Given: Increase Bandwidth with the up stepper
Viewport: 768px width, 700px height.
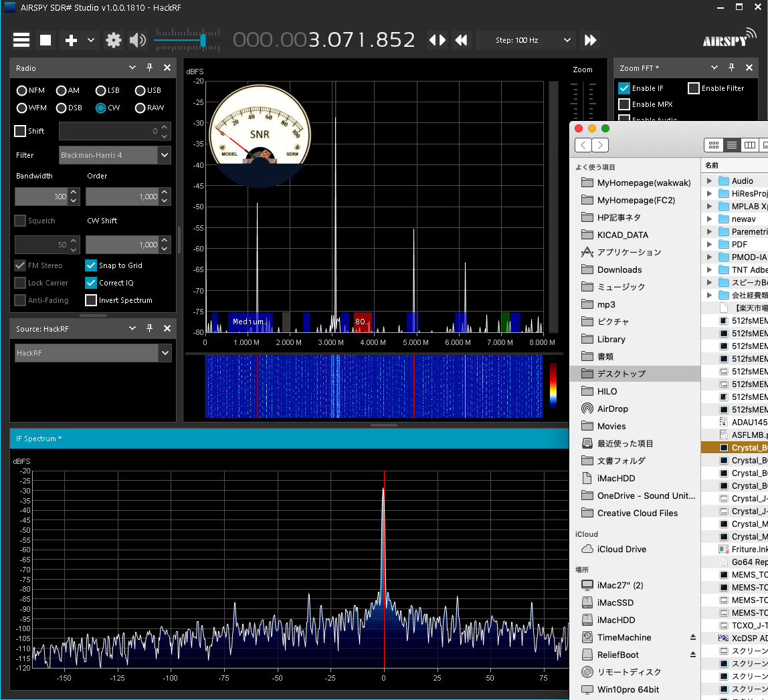Looking at the screenshot, I should 74,193.
